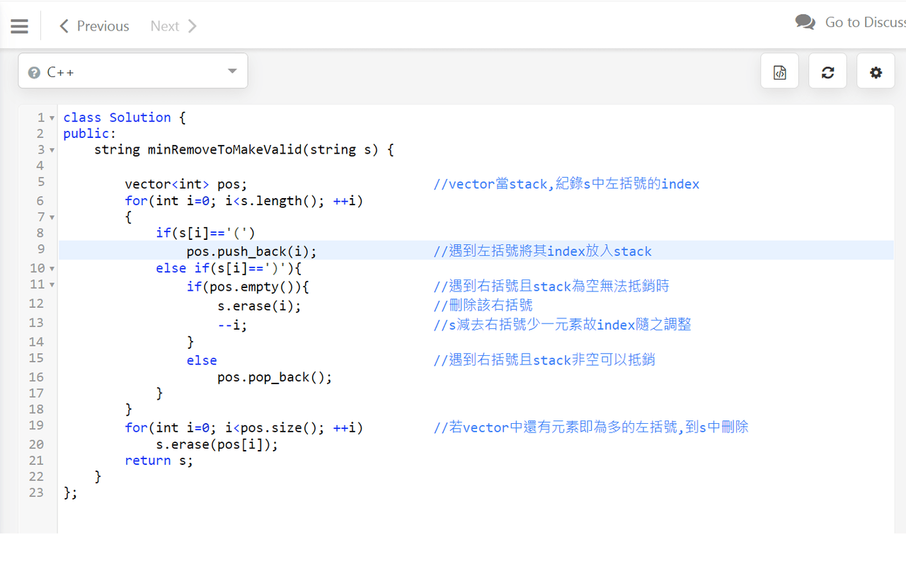Image resolution: width=906 pixels, height=588 pixels.
Task: Open the hamburger navigation menu
Action: (19, 25)
